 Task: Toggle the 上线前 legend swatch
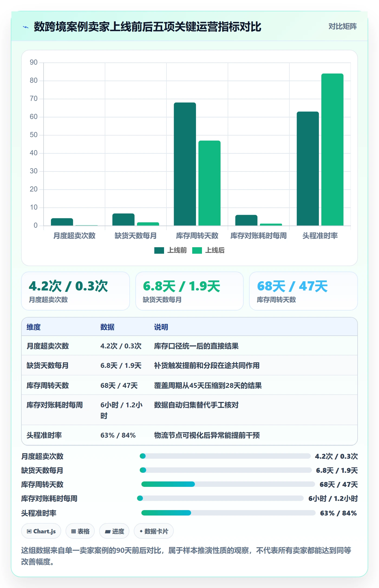(159, 250)
